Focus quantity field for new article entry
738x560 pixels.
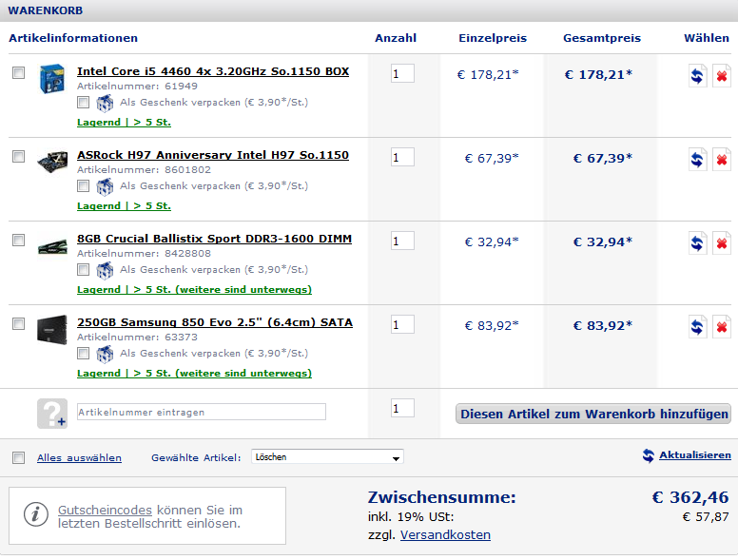pyautogui.click(x=402, y=409)
